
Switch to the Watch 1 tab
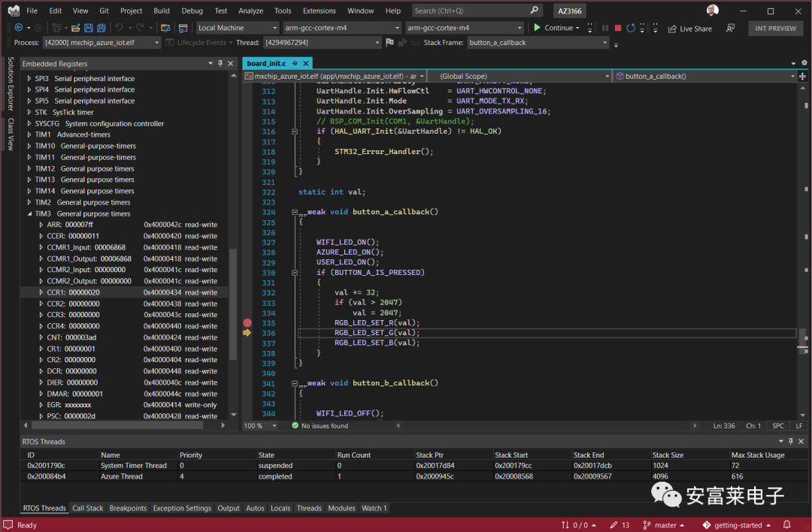[374, 508]
